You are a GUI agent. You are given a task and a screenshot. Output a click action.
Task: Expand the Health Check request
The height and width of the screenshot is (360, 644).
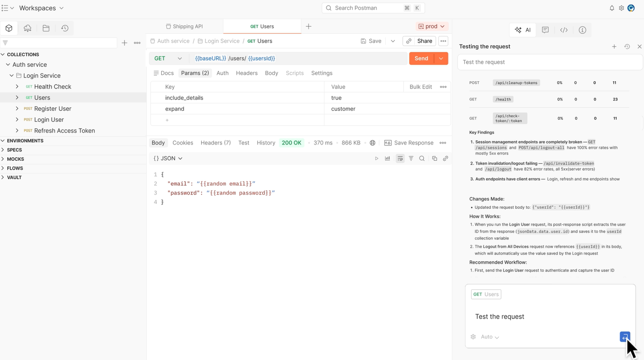tap(17, 87)
